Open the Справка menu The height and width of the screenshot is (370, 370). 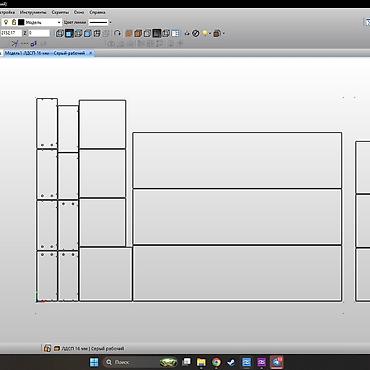97,12
